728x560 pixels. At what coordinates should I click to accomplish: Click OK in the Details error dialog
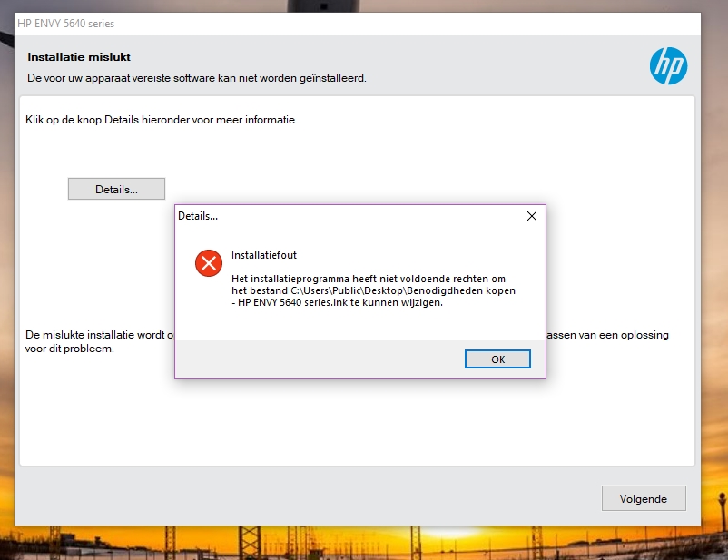click(497, 359)
